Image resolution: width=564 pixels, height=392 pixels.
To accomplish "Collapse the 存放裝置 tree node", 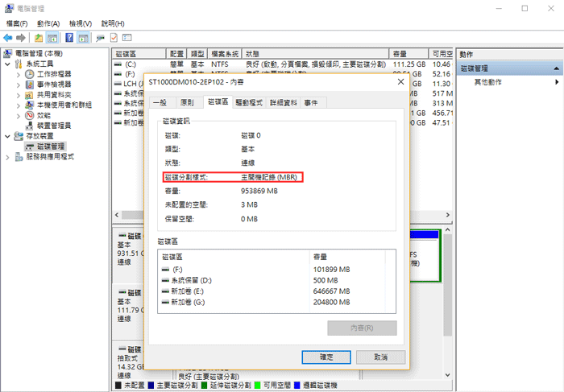I will tap(8, 136).
